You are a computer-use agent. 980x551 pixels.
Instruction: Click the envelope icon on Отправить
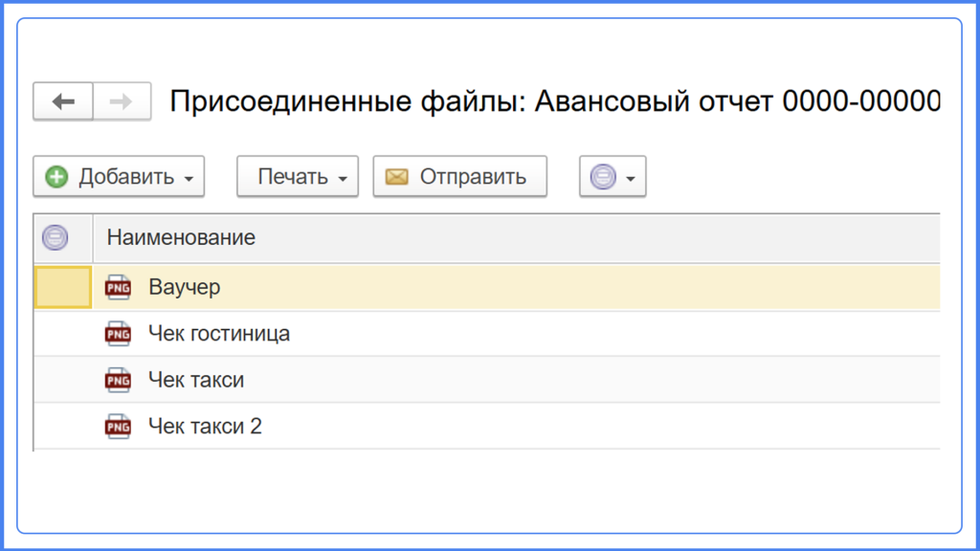pyautogui.click(x=396, y=177)
